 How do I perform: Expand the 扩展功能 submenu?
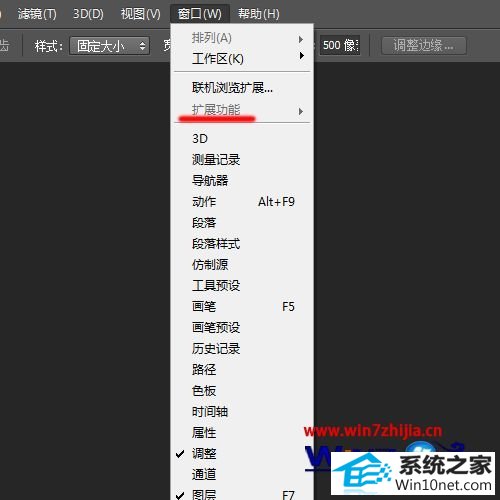[x=242, y=110]
